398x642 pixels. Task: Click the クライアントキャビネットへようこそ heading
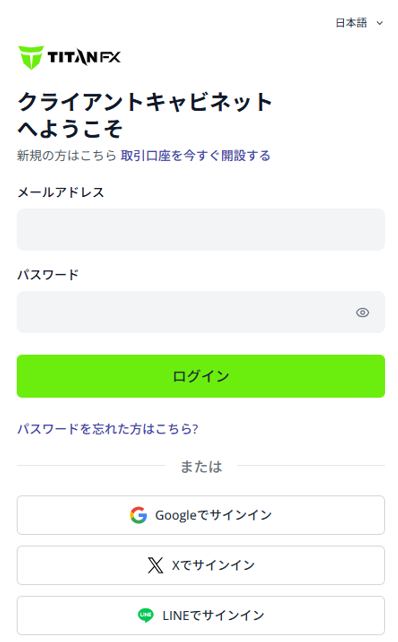click(145, 115)
